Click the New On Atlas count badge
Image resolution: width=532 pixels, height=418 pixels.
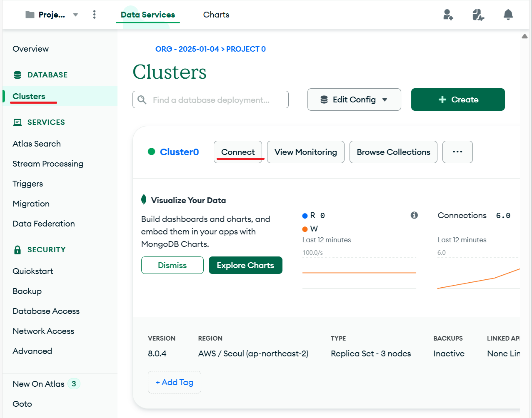pos(74,384)
